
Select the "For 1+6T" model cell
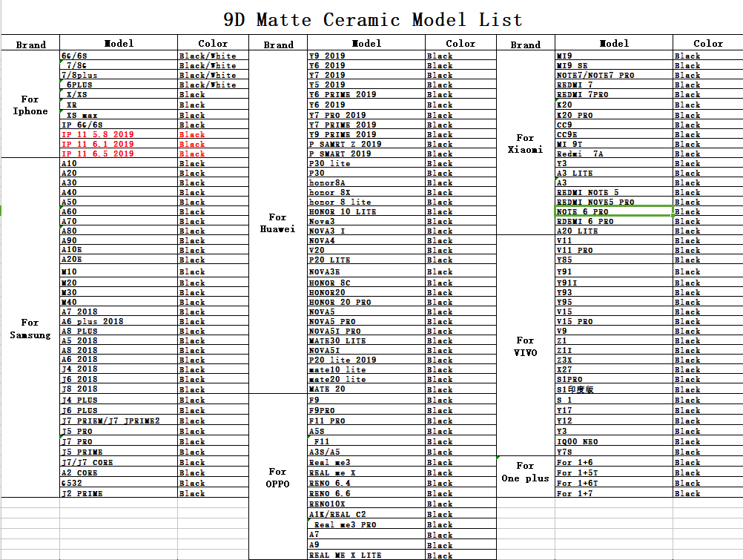pyautogui.click(x=578, y=483)
